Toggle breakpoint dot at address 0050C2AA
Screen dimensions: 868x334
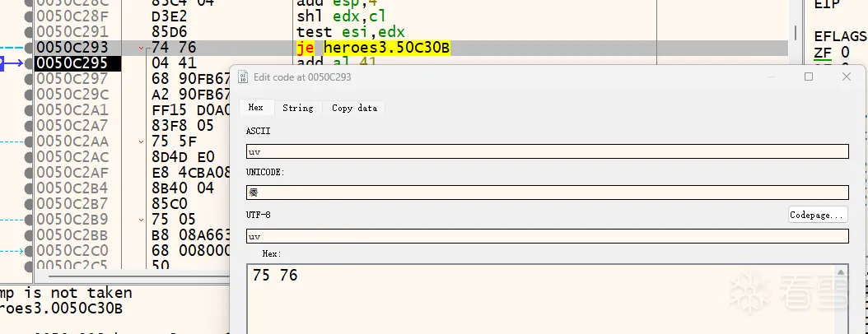pos(30,141)
